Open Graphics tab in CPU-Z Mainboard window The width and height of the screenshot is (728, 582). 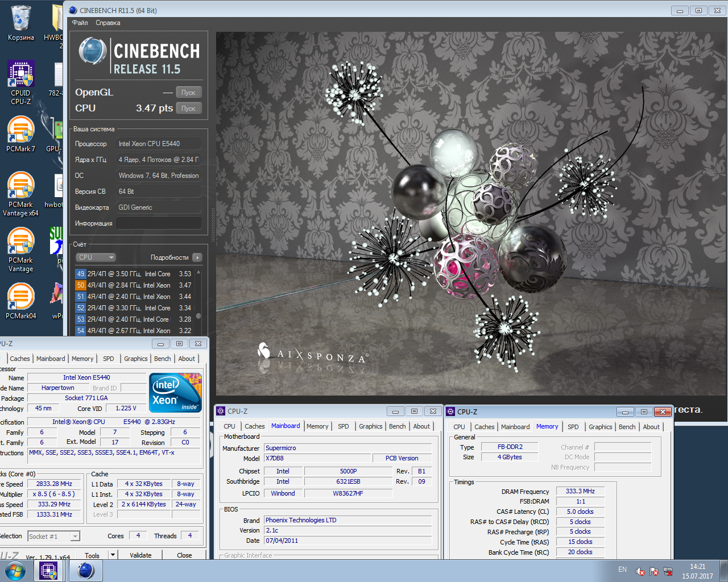[x=371, y=426]
